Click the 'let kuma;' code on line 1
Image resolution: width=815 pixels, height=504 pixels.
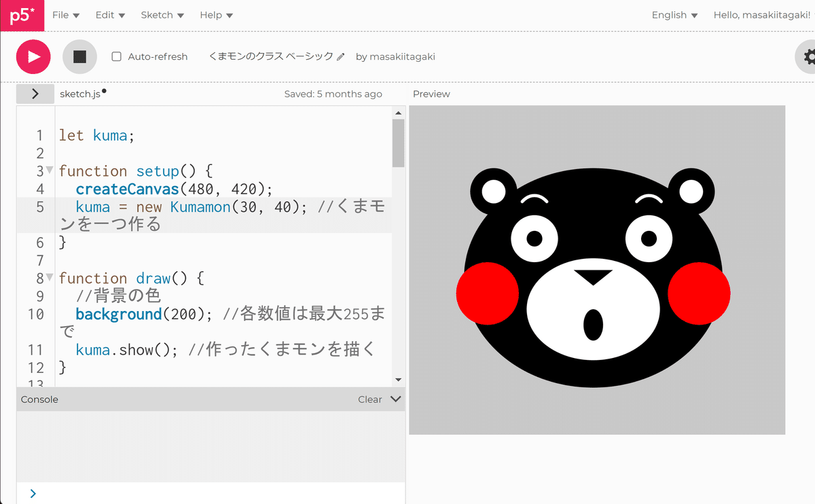pyautogui.click(x=97, y=135)
